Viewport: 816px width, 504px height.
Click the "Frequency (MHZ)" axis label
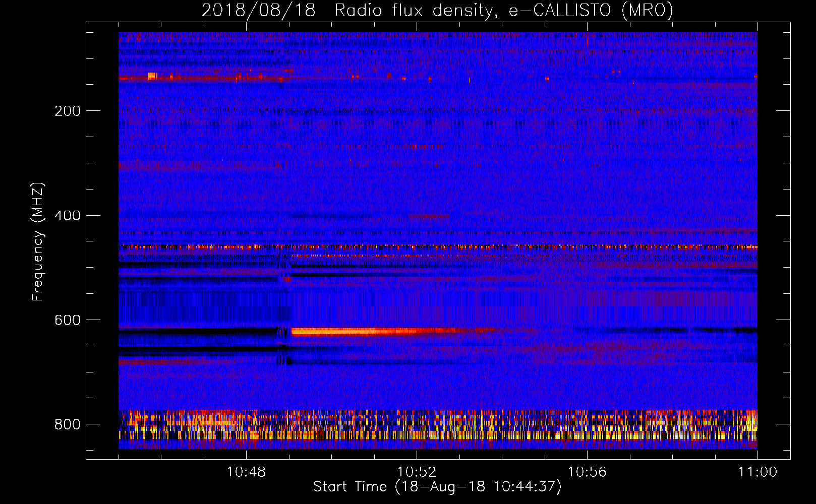(x=38, y=242)
